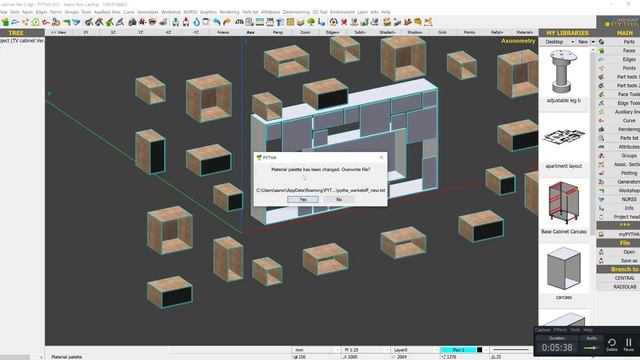Click the green bucket icon in the toolbar
This screenshot has width=640, height=360.
5,22
